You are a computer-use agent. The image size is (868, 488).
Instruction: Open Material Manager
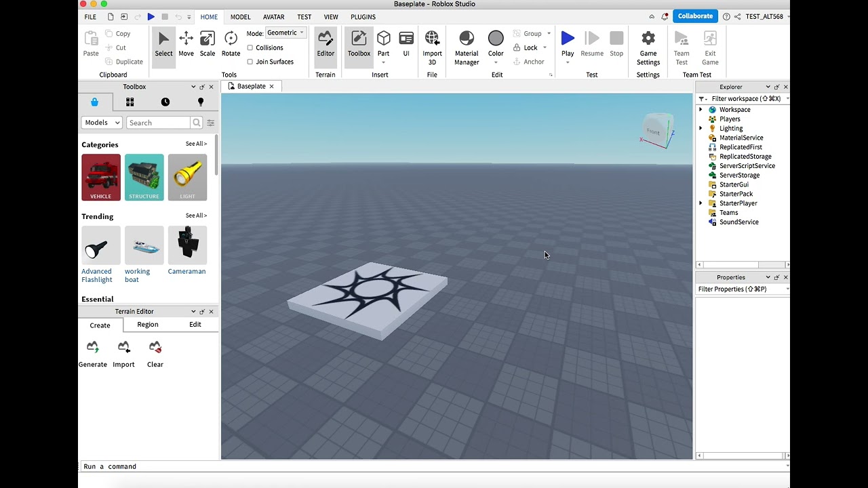[467, 48]
